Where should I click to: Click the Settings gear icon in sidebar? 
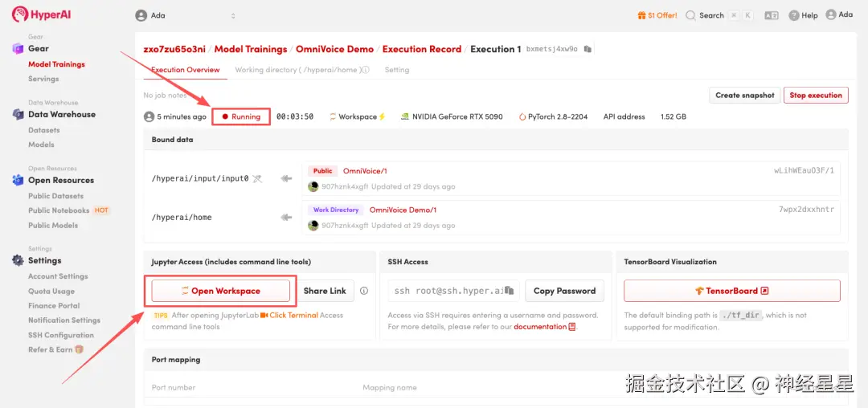18,260
